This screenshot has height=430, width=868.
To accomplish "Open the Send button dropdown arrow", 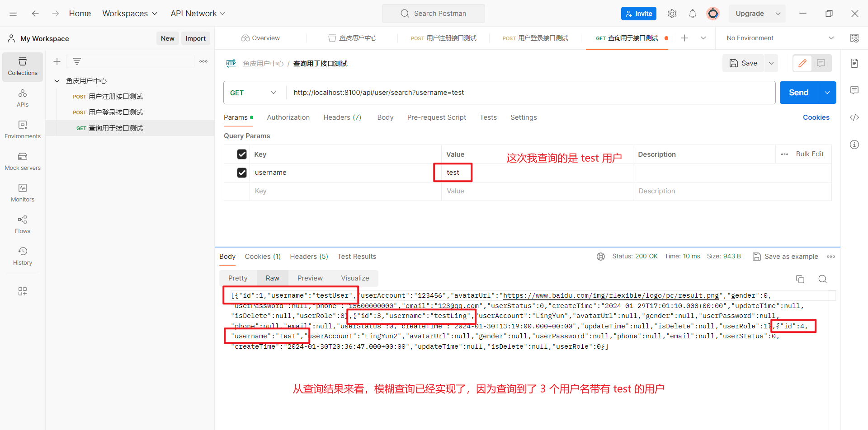I will point(827,93).
